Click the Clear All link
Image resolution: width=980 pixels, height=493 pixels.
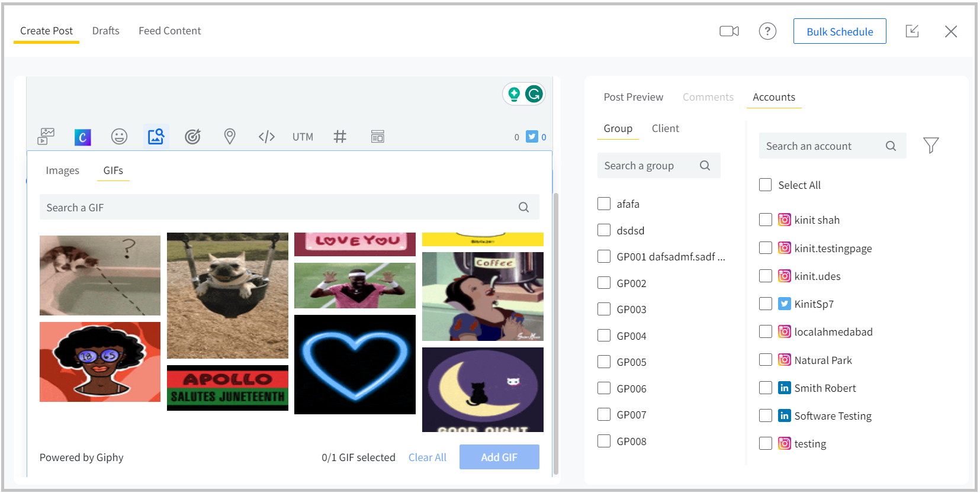click(x=427, y=457)
